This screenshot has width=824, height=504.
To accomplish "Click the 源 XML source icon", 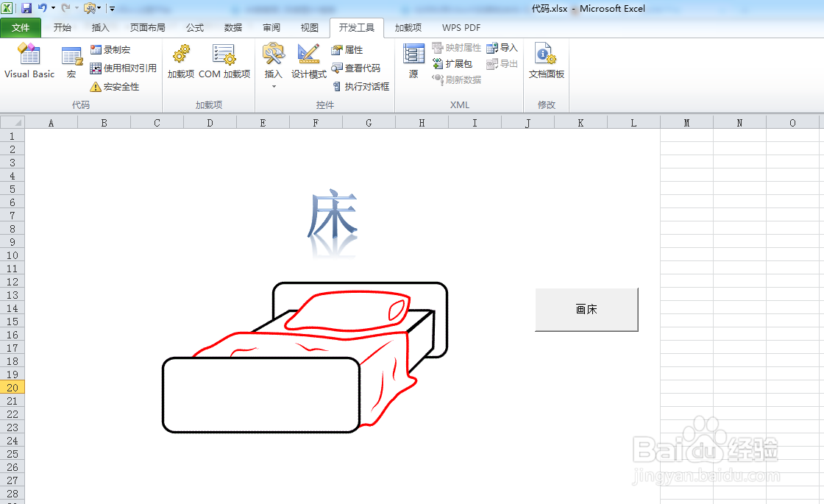I will 413,63.
